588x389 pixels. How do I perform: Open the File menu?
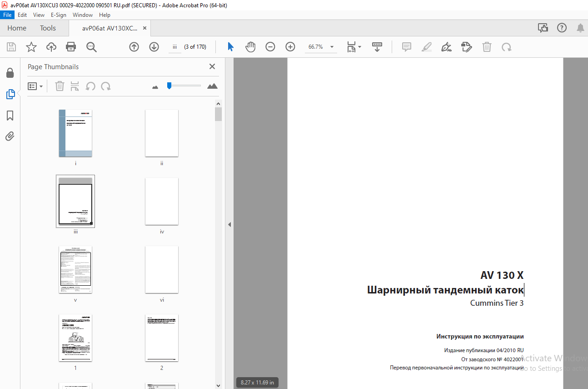click(x=8, y=15)
